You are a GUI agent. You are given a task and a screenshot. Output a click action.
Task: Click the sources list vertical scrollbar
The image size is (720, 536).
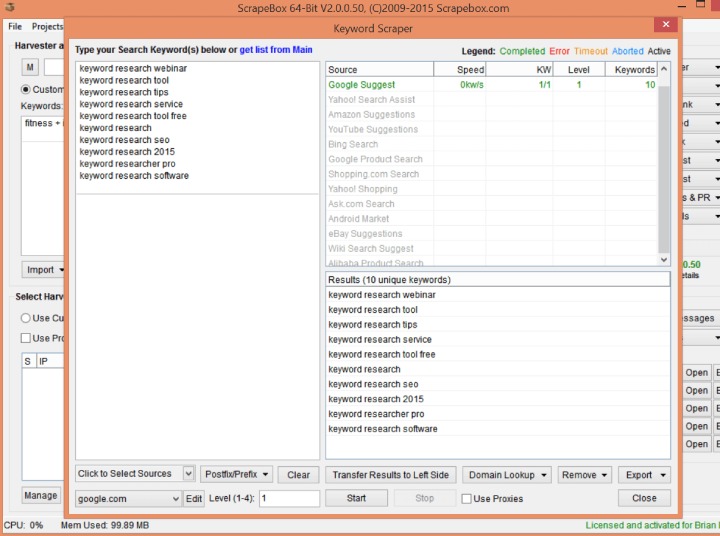(x=664, y=165)
